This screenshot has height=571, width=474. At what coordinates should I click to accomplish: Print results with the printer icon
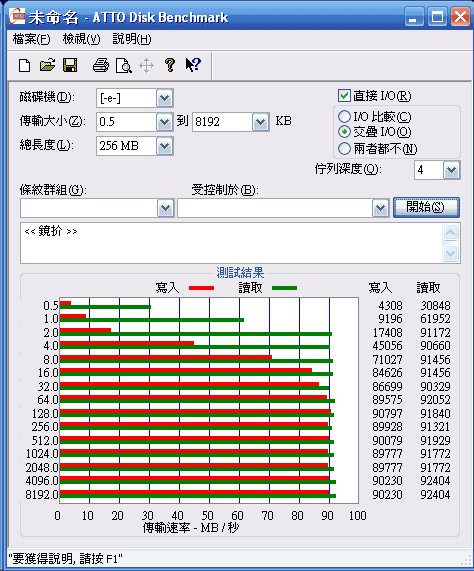[101, 66]
